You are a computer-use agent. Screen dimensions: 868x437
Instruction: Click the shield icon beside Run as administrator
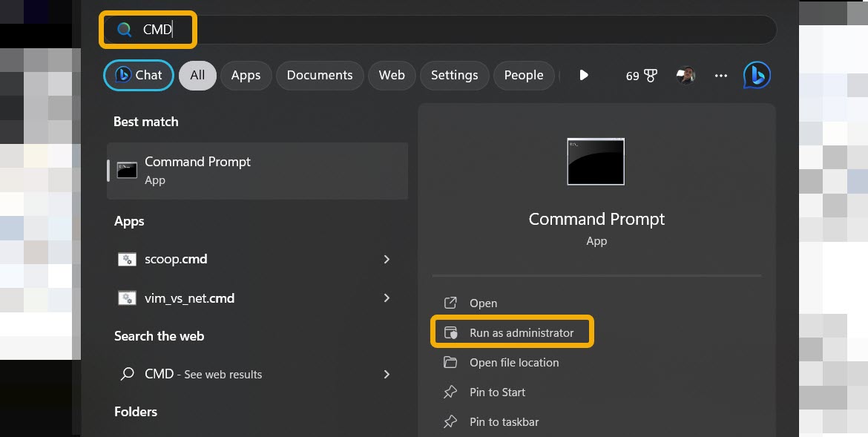point(450,332)
